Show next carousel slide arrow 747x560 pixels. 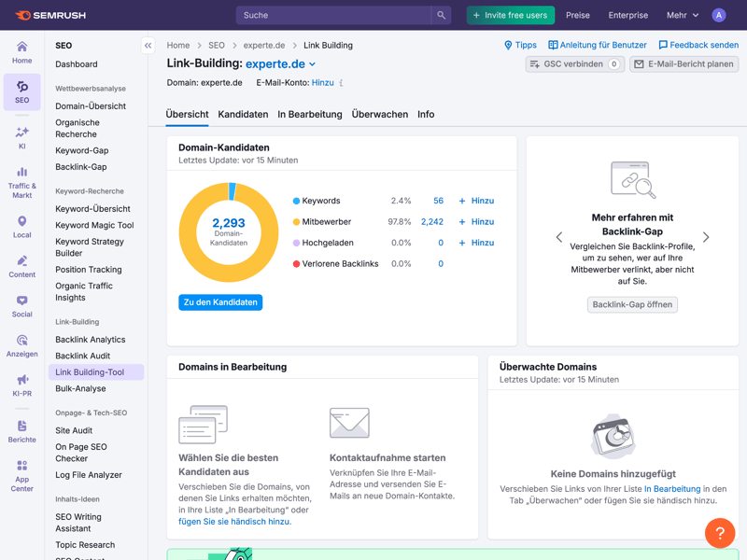[x=706, y=237]
